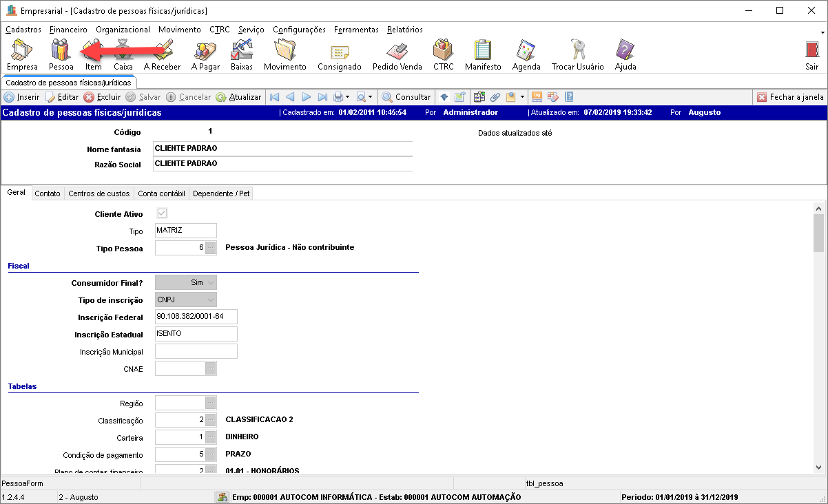828x504 pixels.
Task: Open the Pedido Venda icon
Action: (397, 54)
